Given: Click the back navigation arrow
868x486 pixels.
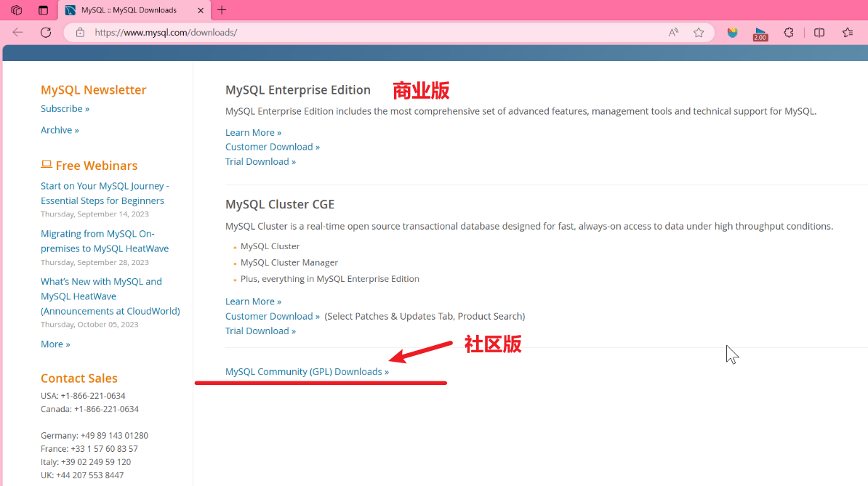Looking at the screenshot, I should [x=17, y=32].
